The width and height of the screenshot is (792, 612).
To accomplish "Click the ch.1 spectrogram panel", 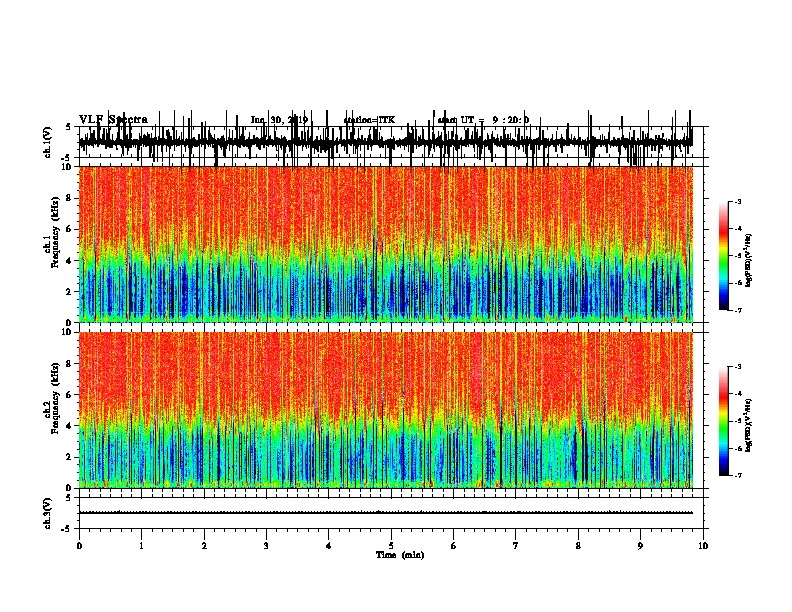I will [x=386, y=244].
